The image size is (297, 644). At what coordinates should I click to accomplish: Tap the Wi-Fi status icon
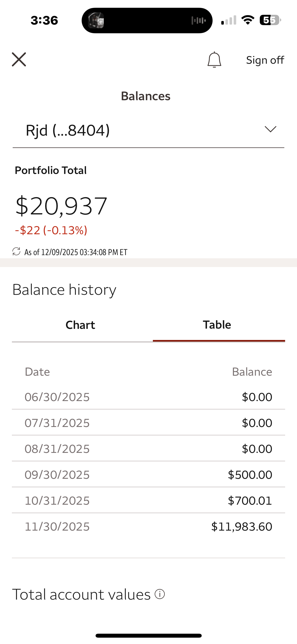coord(248,20)
